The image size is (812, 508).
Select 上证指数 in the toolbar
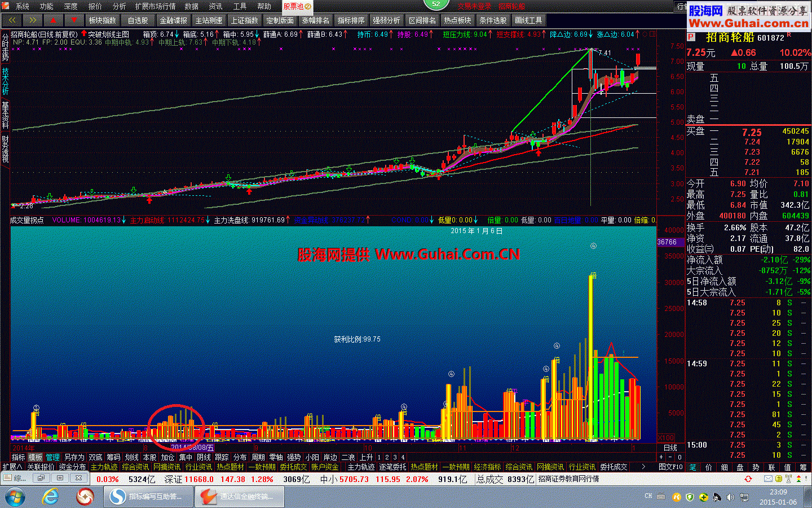pos(244,20)
